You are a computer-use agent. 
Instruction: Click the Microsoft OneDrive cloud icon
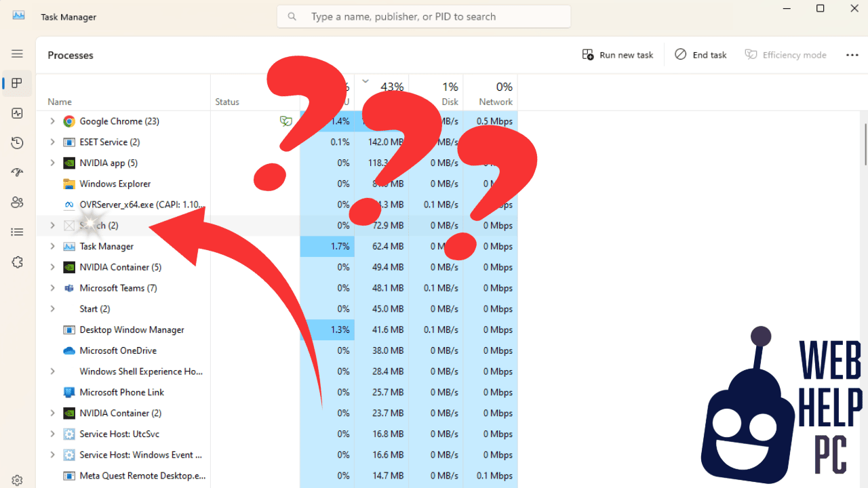click(68, 351)
